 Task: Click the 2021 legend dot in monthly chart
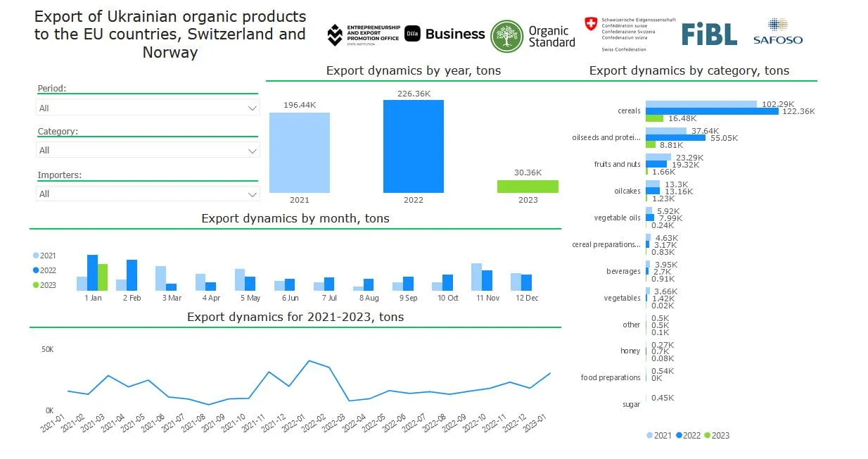(37, 256)
